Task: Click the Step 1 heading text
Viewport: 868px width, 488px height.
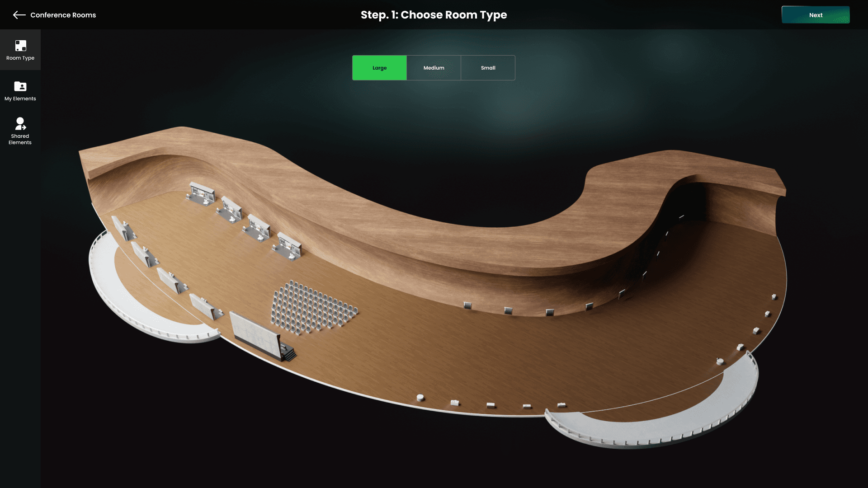Action: (434, 15)
